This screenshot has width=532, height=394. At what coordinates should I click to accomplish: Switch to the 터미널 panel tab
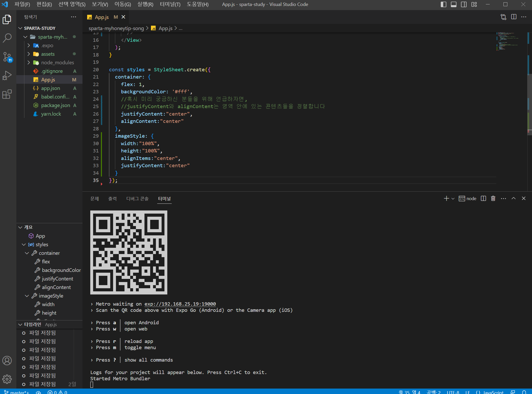(164, 199)
